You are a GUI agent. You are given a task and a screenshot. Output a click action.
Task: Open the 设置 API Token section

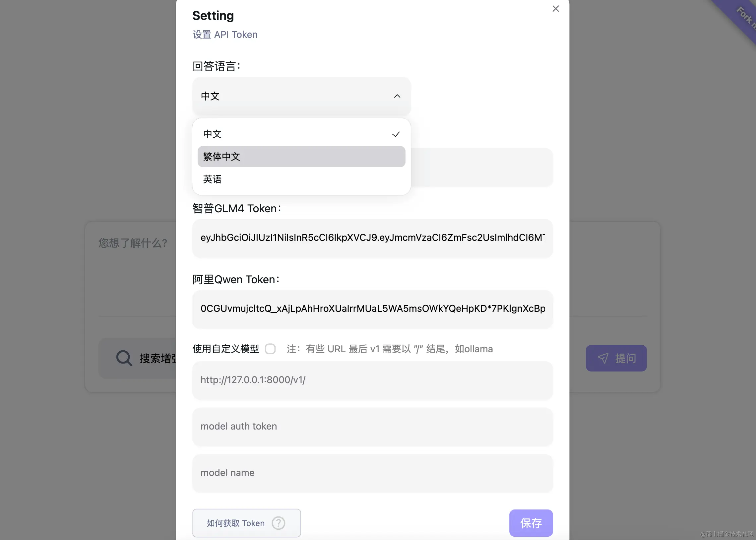(225, 34)
